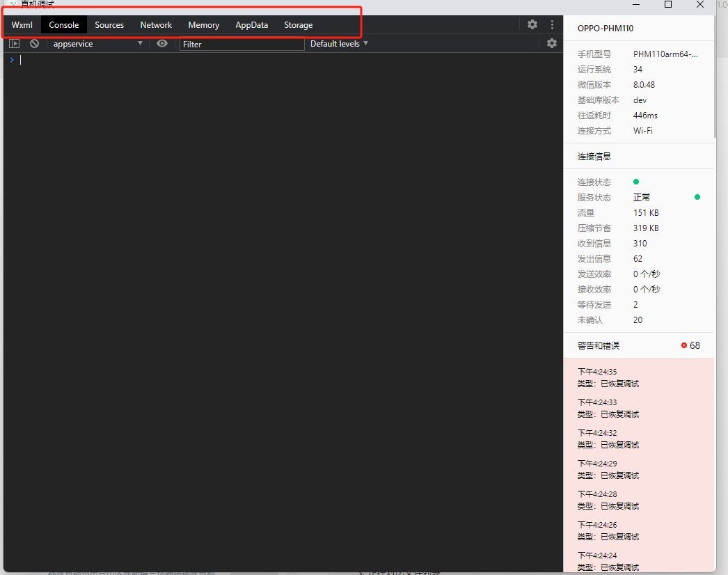The width and height of the screenshot is (728, 575).
Task: Click the Wi-Fi connection type value
Action: (642, 130)
